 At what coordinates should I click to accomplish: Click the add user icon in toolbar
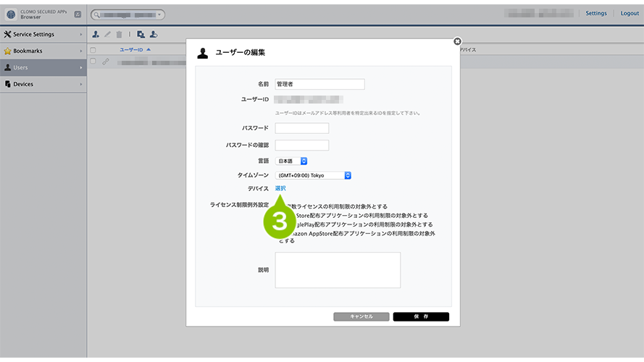click(96, 35)
